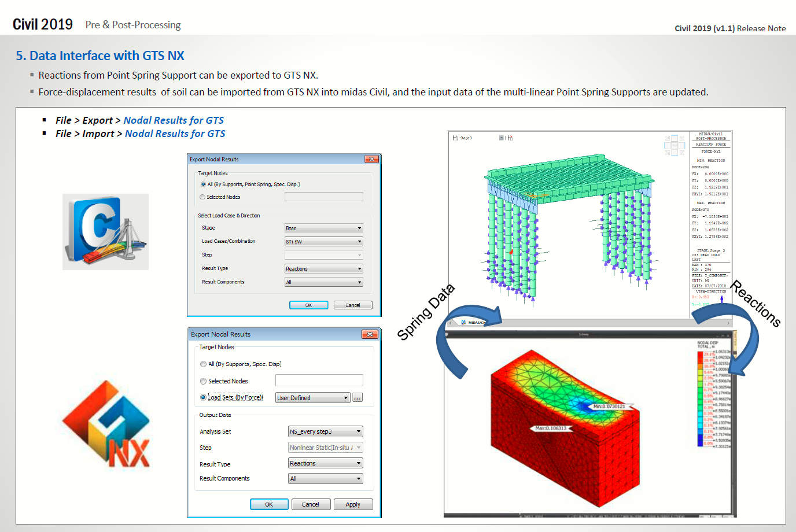This screenshot has height=532, width=796.
Task: Open Result Components dropdown in Output Data dialog
Action: 326,479
